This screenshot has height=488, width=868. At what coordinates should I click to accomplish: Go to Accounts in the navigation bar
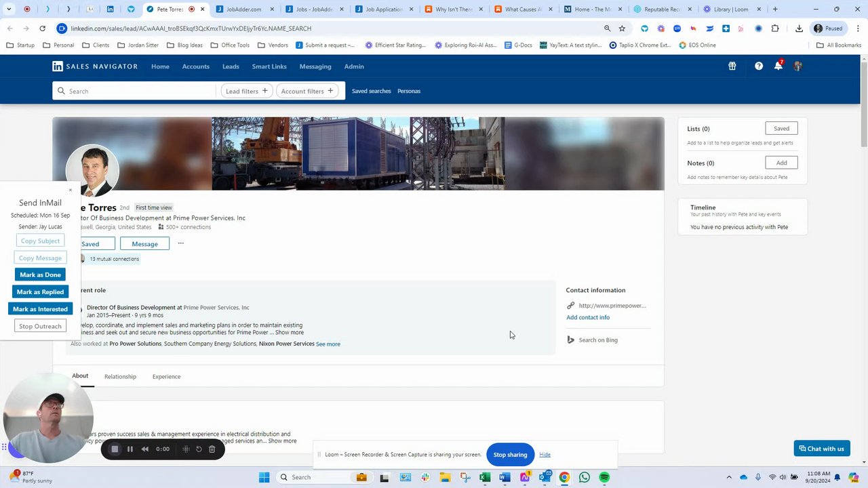tap(196, 66)
